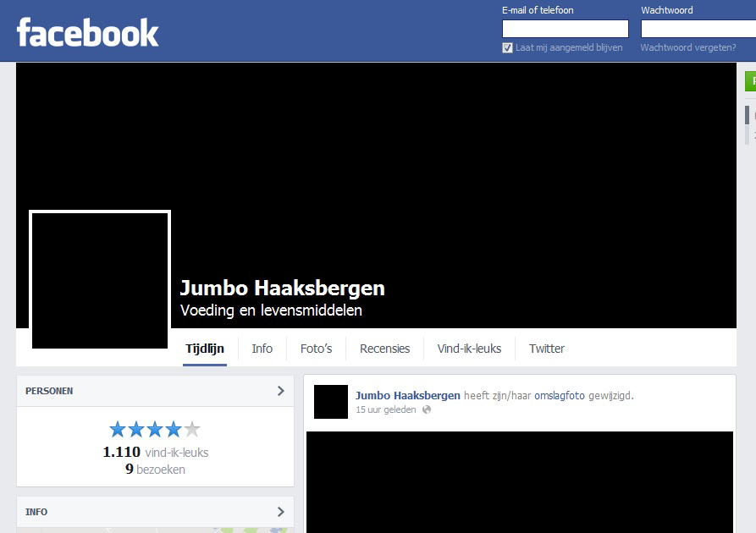Toggle 'Laat mij aangemeld blijven' checkbox
Screen dimensions: 756x533
[507, 48]
